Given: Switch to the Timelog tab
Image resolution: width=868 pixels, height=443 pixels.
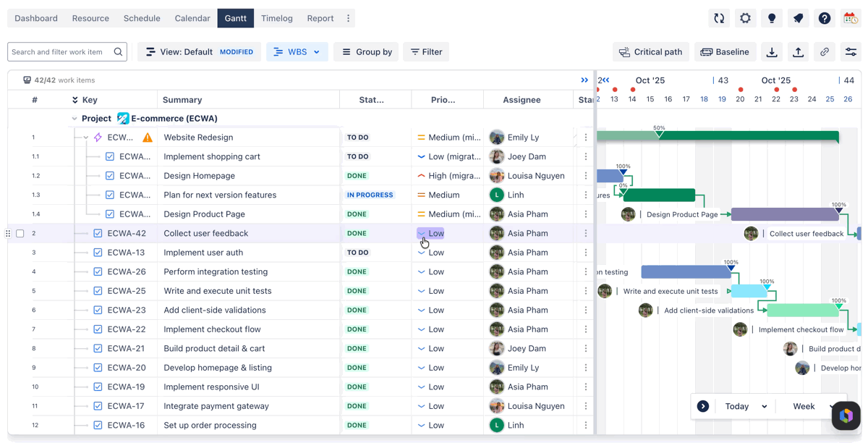Looking at the screenshot, I should 277,18.
